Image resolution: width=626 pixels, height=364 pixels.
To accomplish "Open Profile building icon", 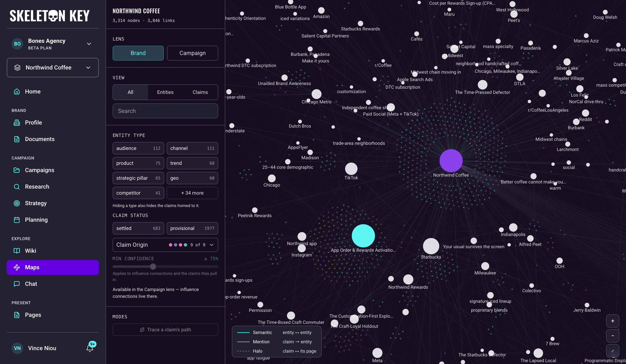I will coord(17,123).
